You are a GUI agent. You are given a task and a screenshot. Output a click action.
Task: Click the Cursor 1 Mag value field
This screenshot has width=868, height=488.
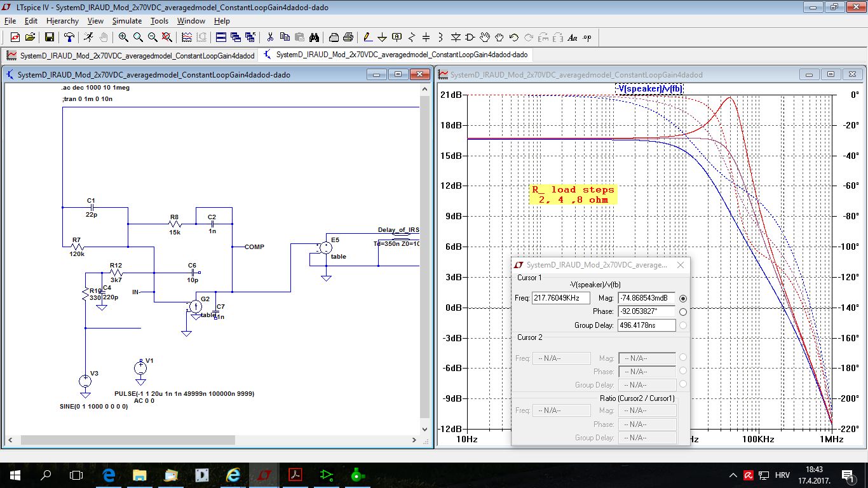point(646,299)
